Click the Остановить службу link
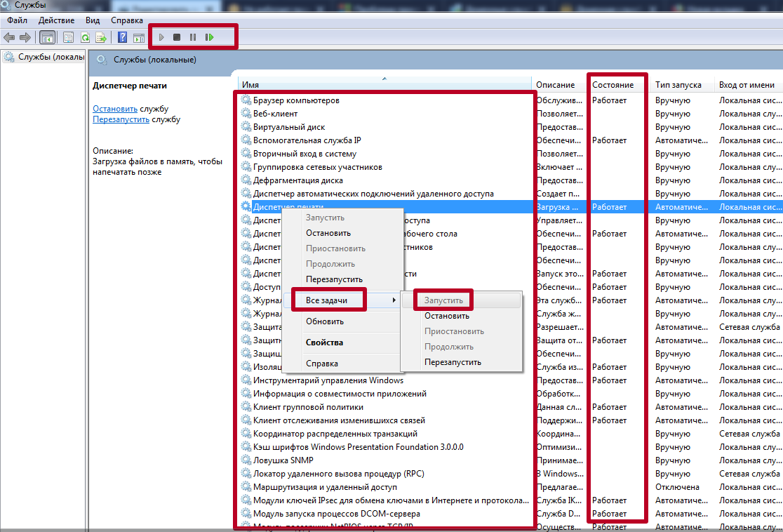The image size is (783, 532). coord(115,109)
